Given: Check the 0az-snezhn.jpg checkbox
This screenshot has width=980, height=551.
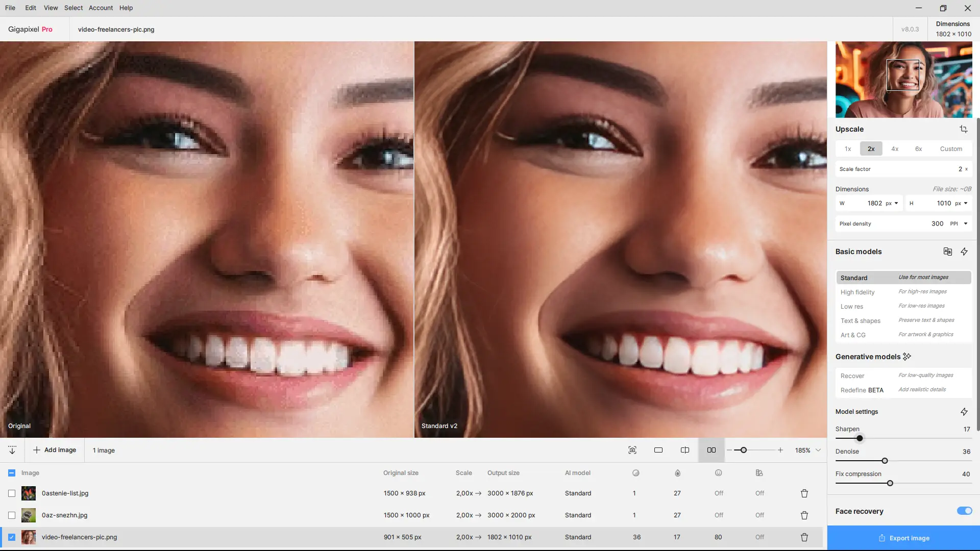Looking at the screenshot, I should tap(12, 515).
